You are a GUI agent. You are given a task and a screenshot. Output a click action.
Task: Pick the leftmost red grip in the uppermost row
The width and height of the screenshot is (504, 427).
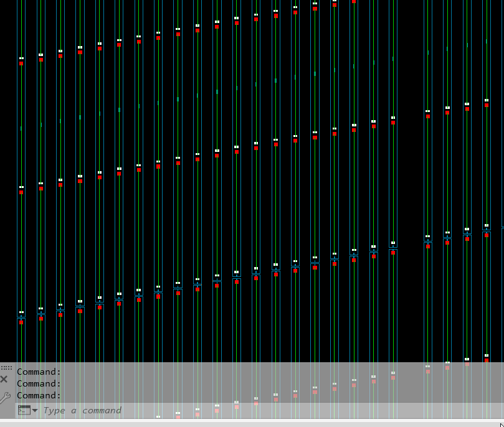[21, 63]
